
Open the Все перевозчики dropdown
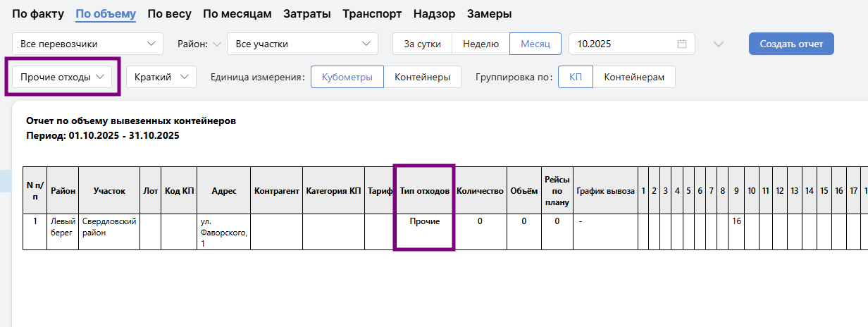[x=87, y=44]
